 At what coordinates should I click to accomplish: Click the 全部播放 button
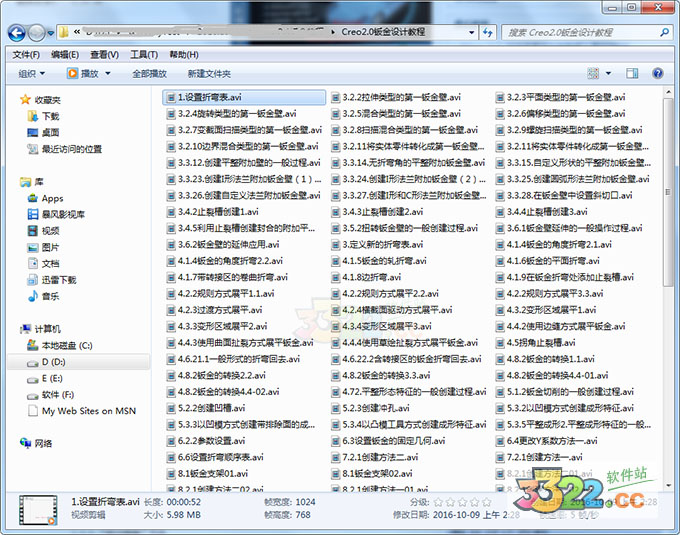click(x=149, y=73)
